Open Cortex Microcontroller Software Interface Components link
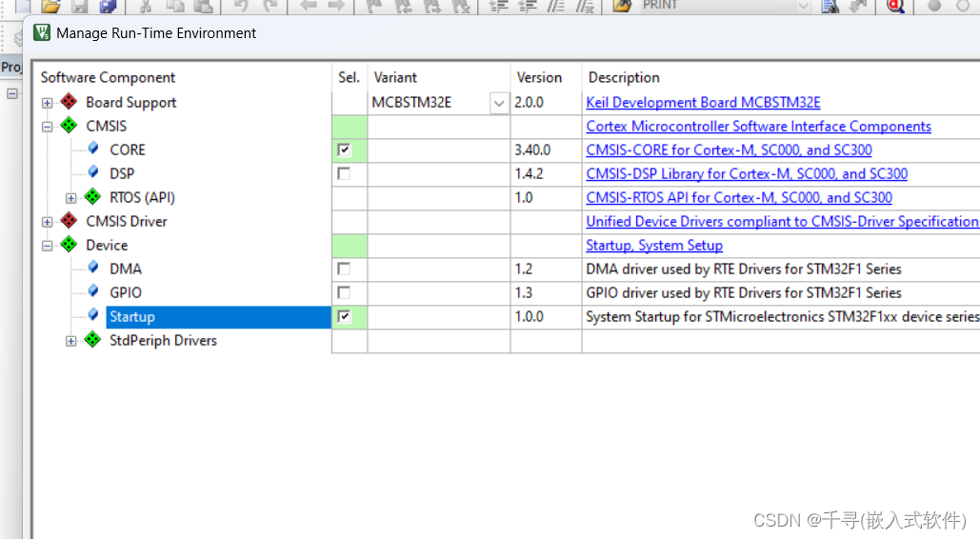The height and width of the screenshot is (539, 980). pos(759,127)
